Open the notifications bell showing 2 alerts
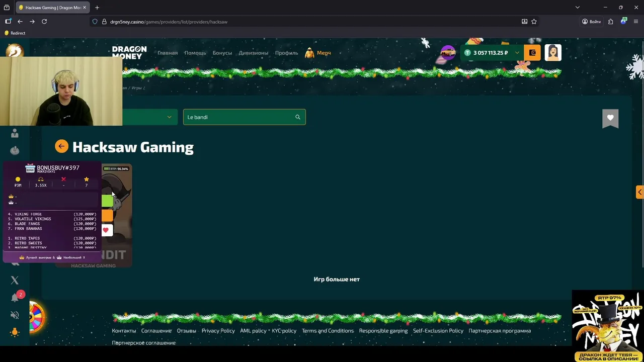Viewport: 644px width, 362px height. [x=15, y=298]
